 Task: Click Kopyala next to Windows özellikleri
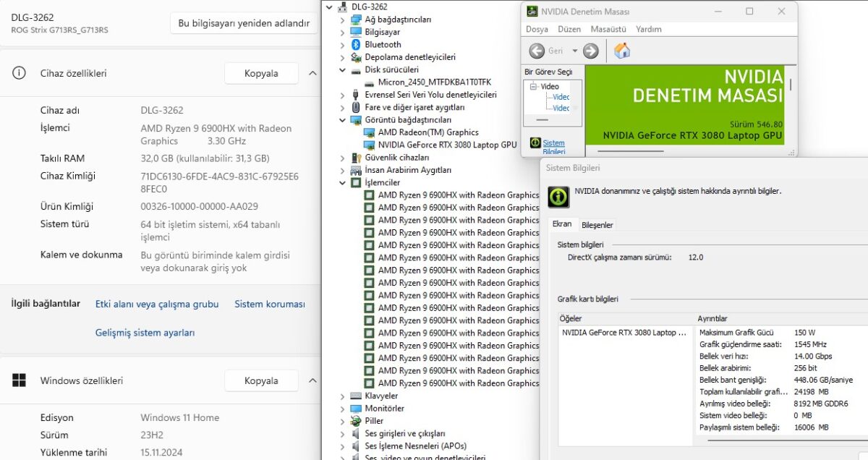[261, 380]
